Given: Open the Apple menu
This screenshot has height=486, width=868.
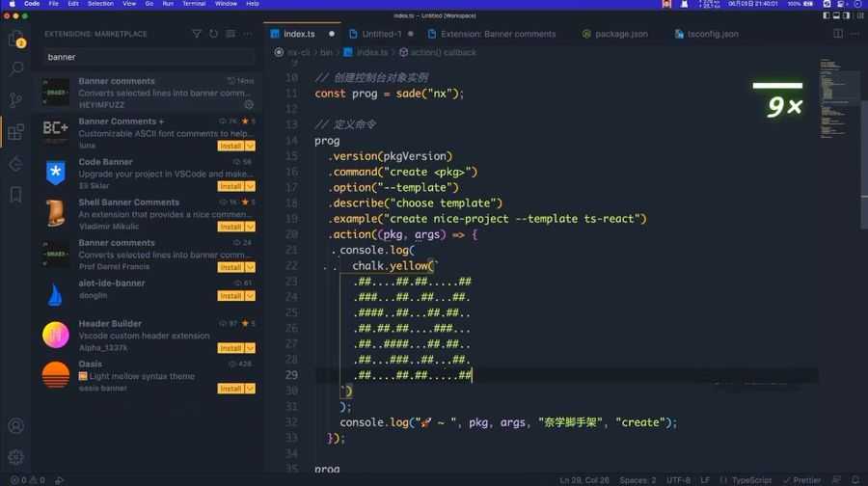Looking at the screenshot, I should pyautogui.click(x=12, y=4).
